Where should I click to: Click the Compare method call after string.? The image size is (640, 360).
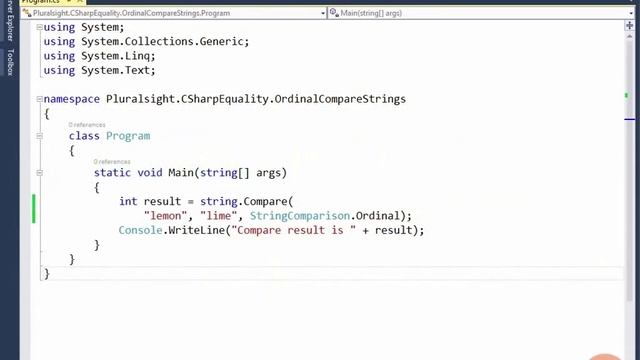coord(265,201)
